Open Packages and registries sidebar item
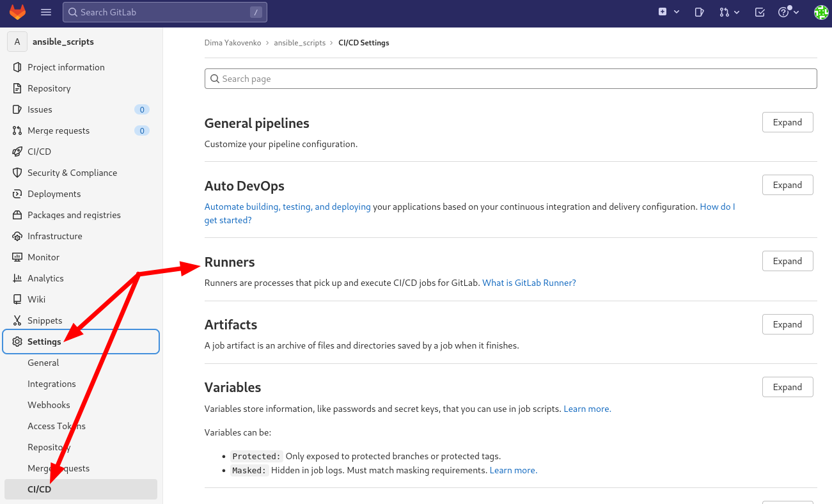Screen dimensions: 832x504 [74, 215]
